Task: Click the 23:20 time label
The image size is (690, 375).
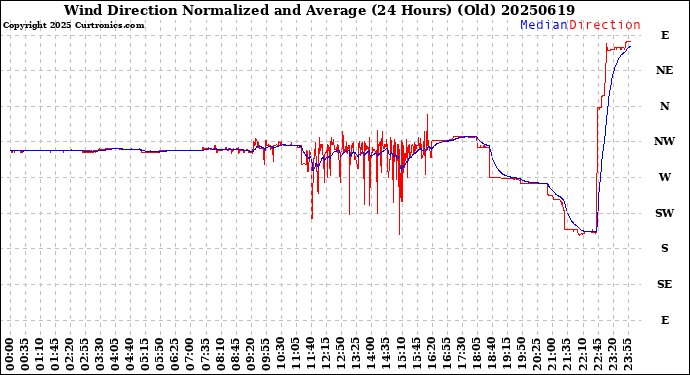Action: [x=612, y=354]
